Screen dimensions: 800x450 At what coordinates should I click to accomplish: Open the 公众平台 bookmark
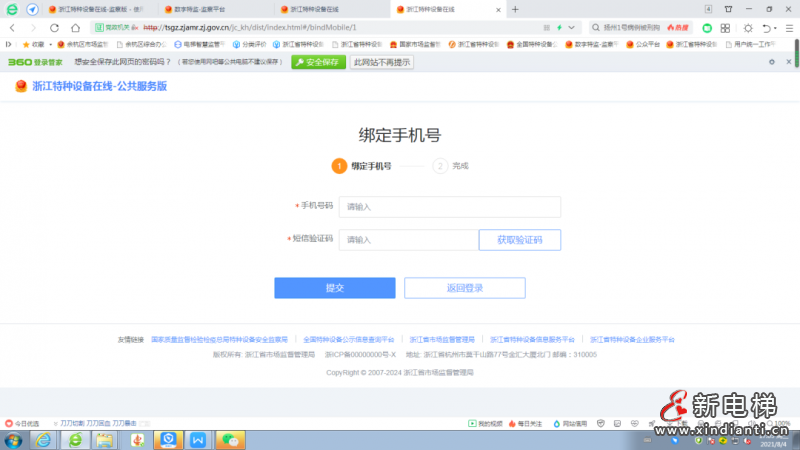click(643, 44)
